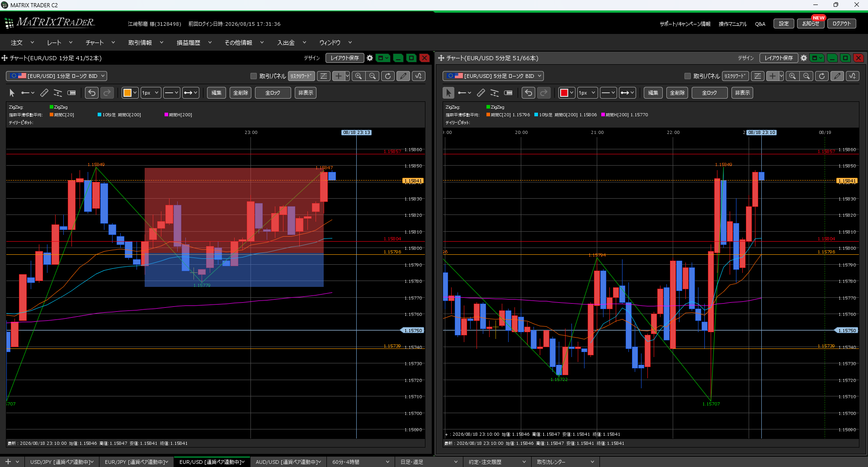Choose the Fibonacci lines tool in 5分足 chart
This screenshot has height=467, width=868.
coord(495,93)
